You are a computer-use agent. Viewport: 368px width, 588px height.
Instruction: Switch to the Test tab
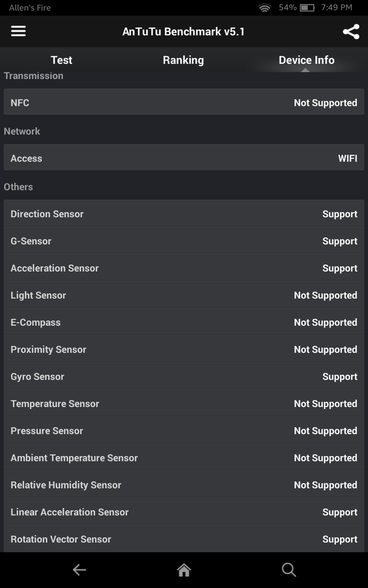(x=61, y=60)
